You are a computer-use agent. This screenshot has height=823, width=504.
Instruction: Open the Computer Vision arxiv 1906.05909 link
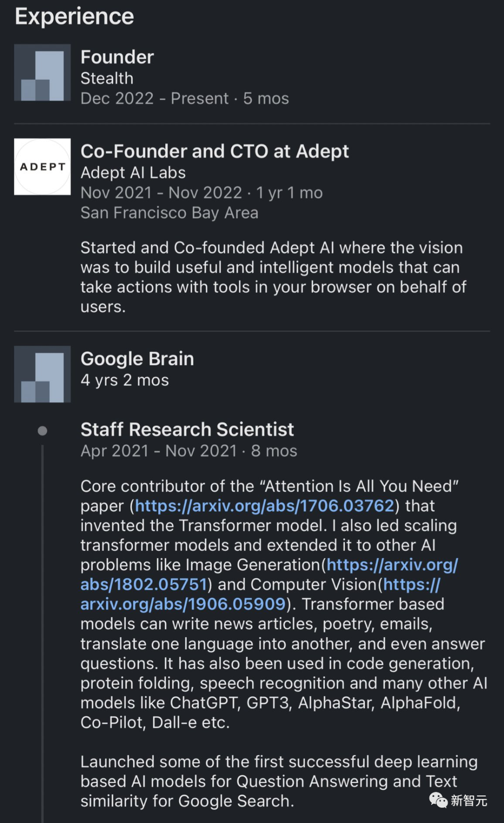click(260, 594)
